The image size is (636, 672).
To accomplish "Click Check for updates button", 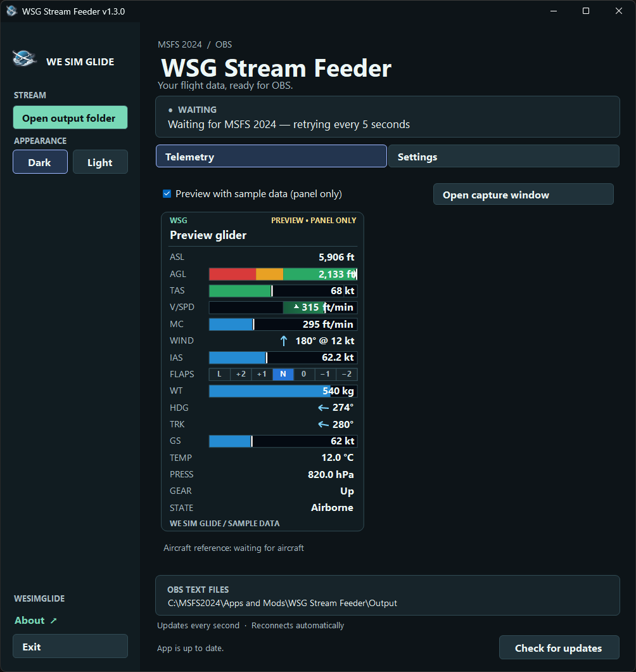I will (x=559, y=647).
